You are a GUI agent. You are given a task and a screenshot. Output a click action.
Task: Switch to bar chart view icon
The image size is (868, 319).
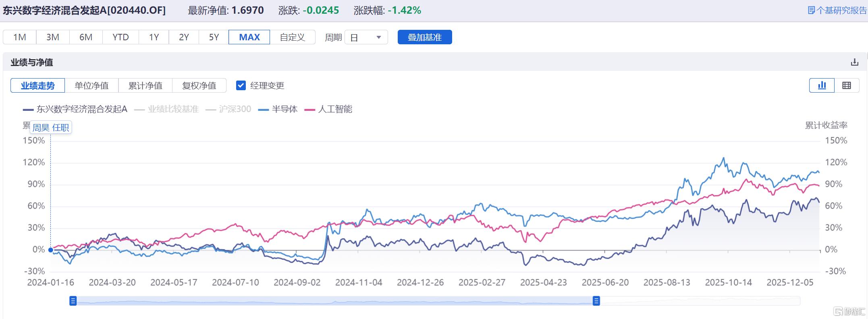[822, 85]
